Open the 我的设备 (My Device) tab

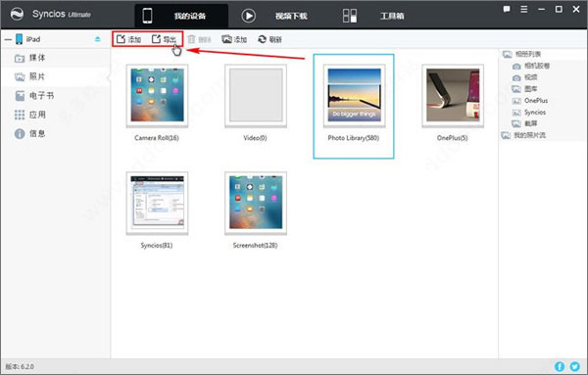pos(181,16)
